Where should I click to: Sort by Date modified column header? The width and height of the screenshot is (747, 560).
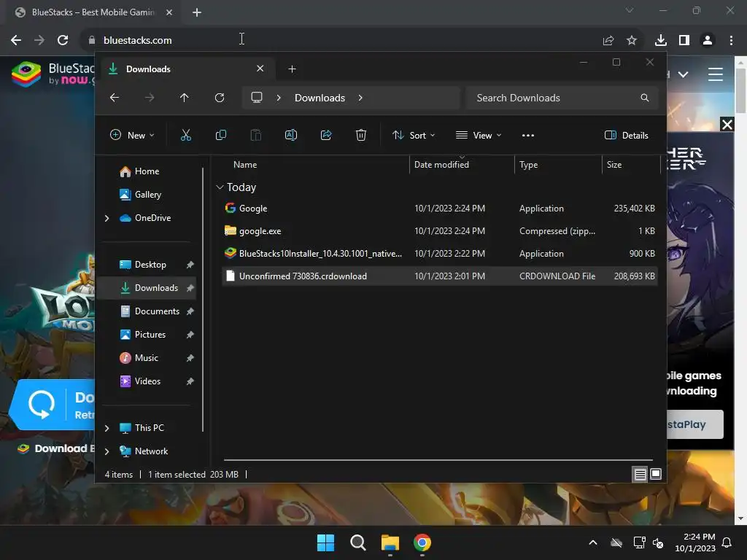(441, 165)
